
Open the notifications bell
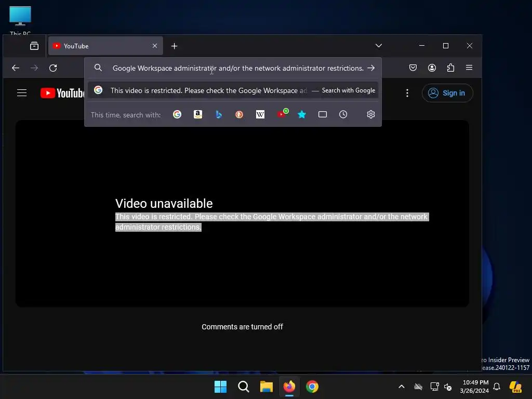pyautogui.click(x=497, y=387)
